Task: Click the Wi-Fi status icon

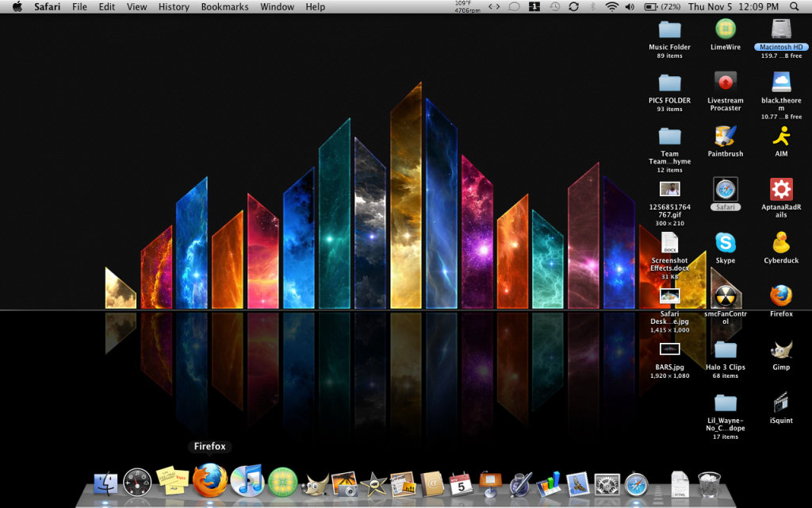Action: (611, 6)
